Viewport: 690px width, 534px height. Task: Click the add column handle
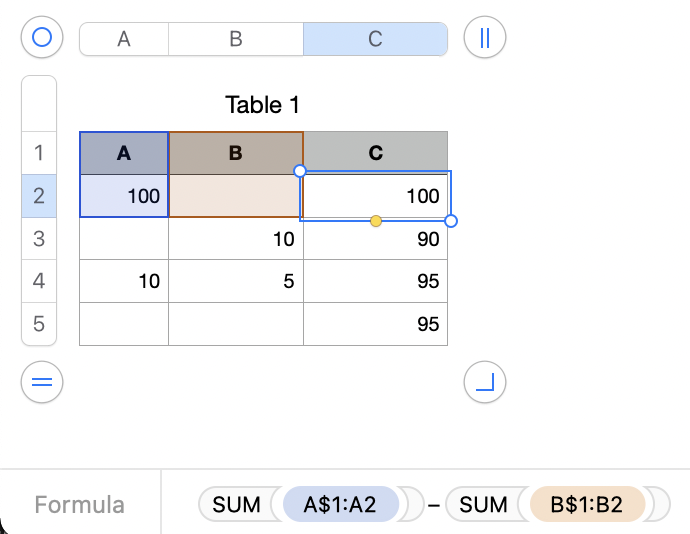coord(485,38)
